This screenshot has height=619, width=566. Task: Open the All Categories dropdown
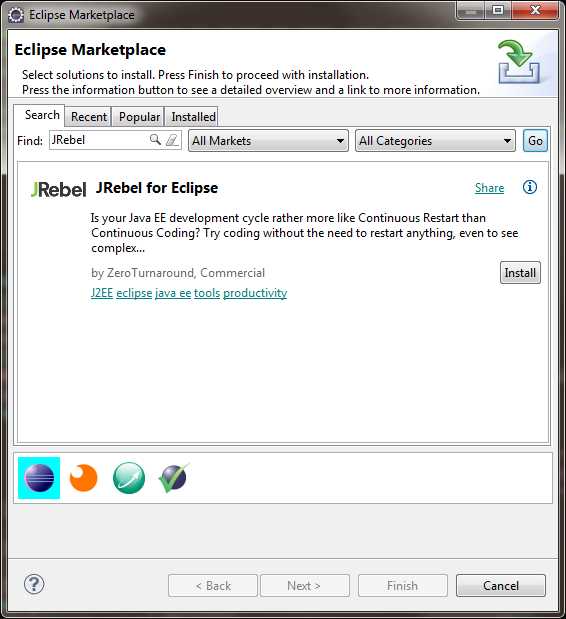pos(435,141)
